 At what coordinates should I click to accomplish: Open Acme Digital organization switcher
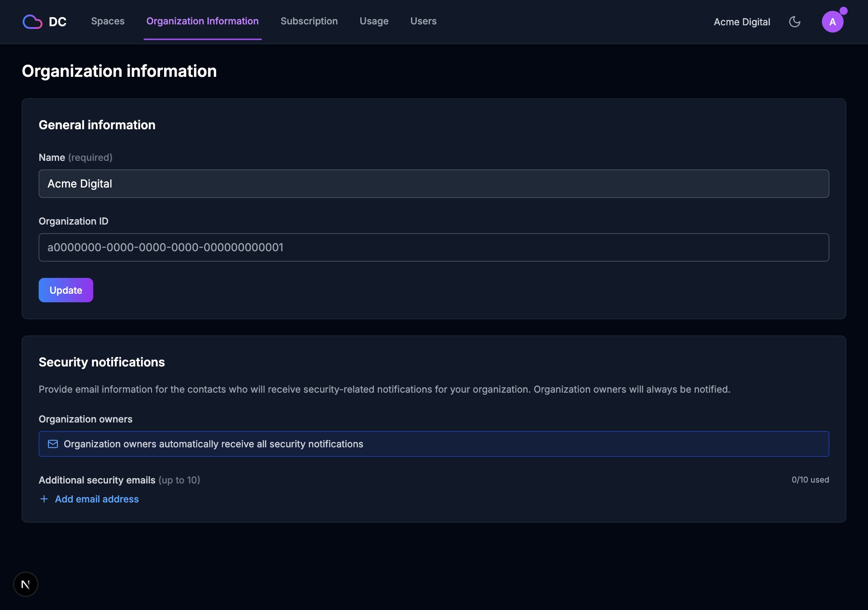tap(741, 22)
